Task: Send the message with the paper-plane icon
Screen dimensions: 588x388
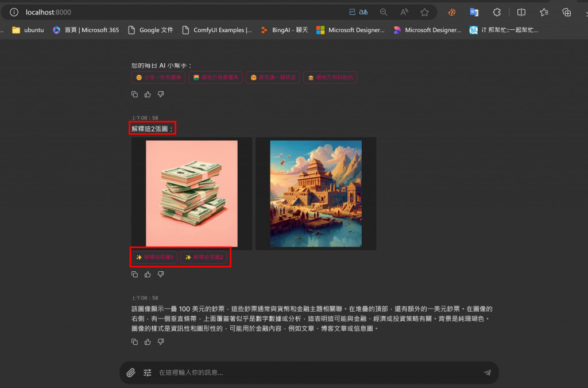Action: point(487,372)
